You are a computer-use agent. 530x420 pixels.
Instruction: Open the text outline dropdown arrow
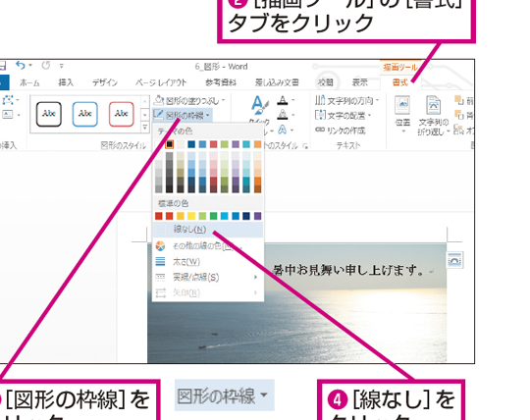[292, 115]
